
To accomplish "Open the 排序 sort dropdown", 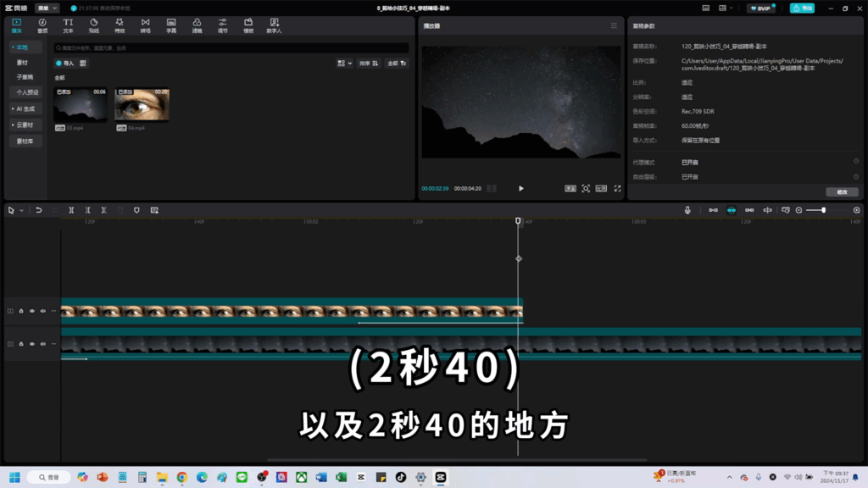I will pos(369,63).
